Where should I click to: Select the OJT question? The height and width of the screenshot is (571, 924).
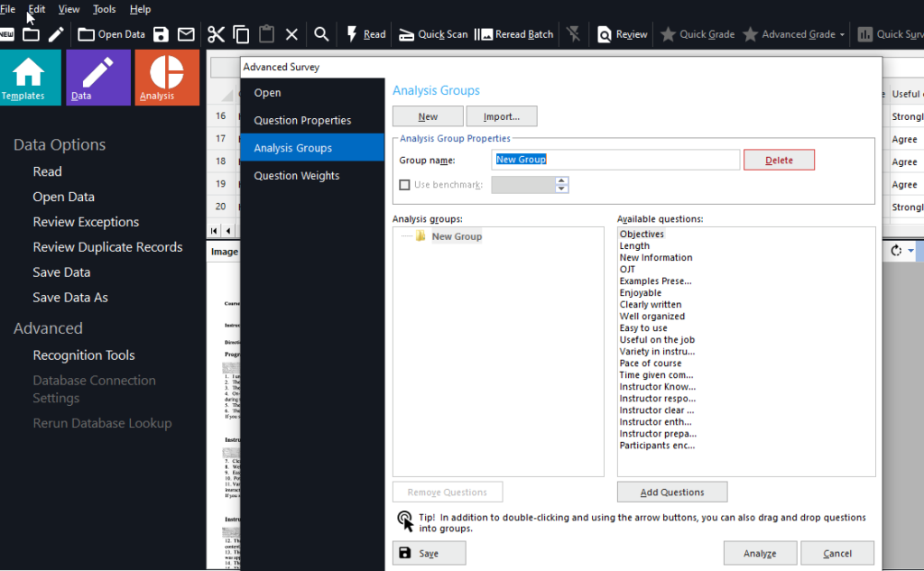coord(628,270)
